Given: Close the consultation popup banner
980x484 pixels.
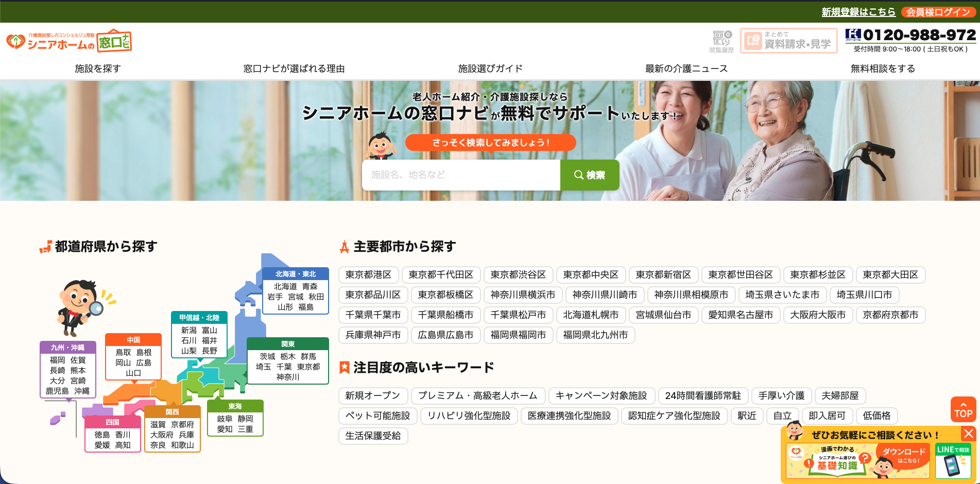Looking at the screenshot, I should coord(968,434).
